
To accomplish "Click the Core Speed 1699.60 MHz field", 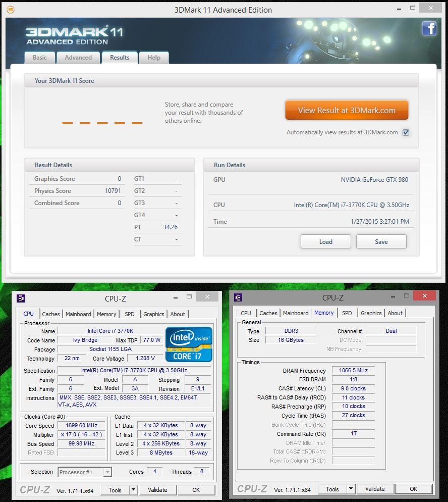I will (x=82, y=425).
